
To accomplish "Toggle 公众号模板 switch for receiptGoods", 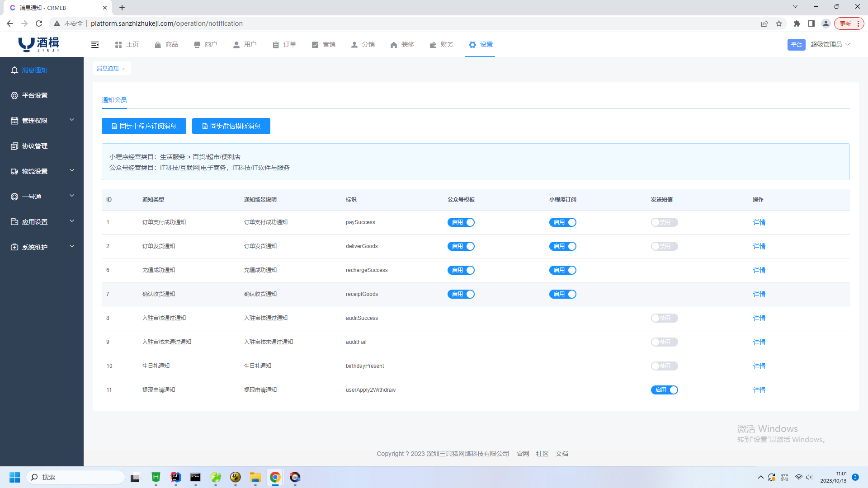I will 461,294.
